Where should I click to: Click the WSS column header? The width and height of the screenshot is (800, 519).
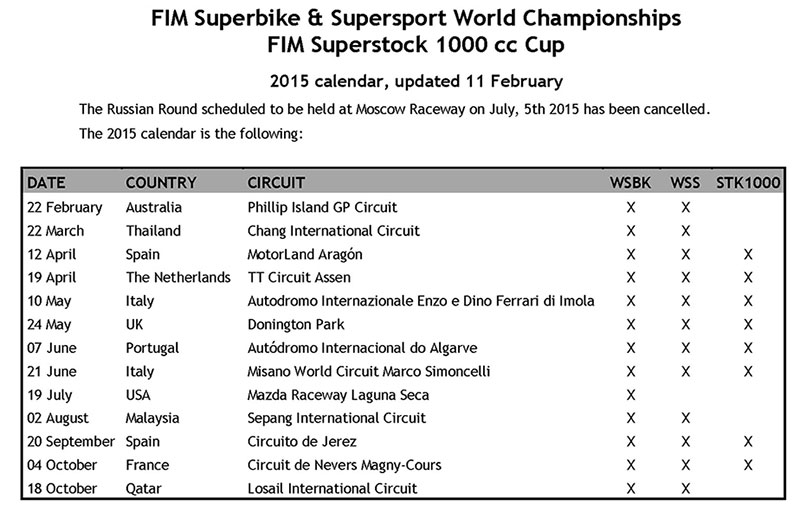[686, 183]
